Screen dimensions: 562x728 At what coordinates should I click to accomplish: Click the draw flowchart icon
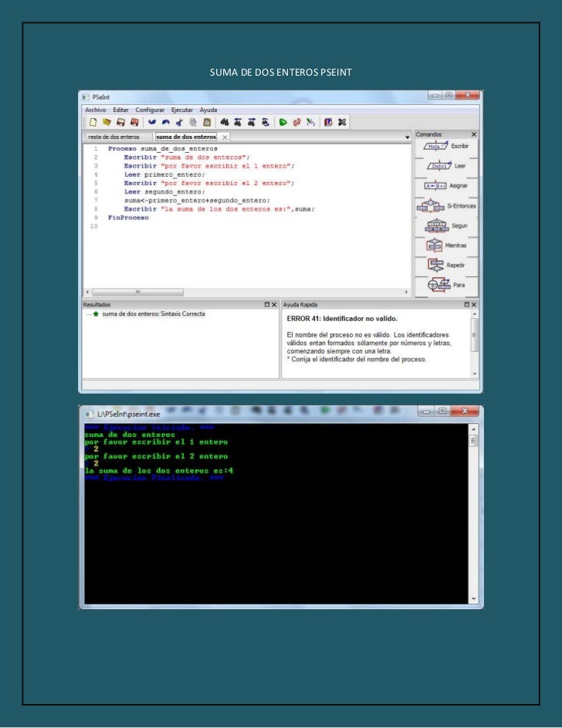(x=310, y=122)
